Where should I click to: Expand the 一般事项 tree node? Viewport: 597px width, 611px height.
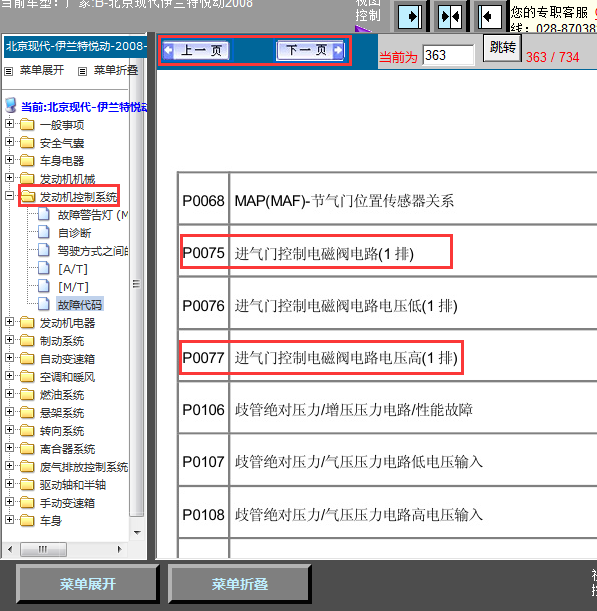tap(9, 124)
